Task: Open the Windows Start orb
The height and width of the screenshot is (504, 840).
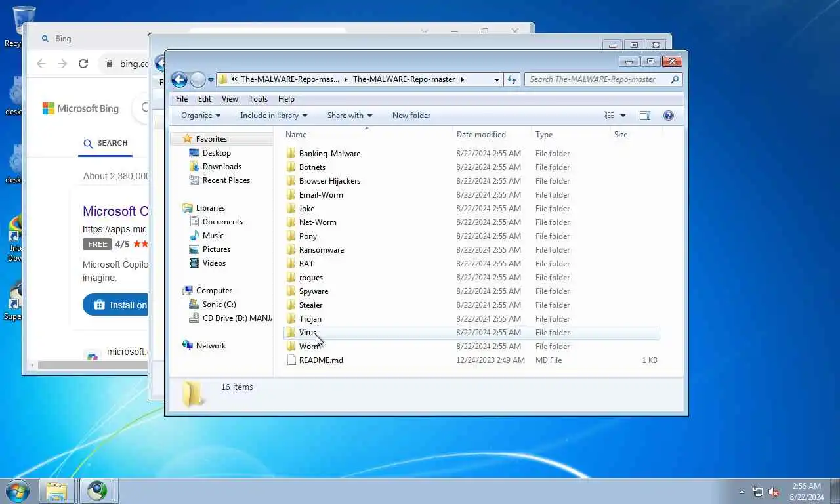Action: coord(17,491)
